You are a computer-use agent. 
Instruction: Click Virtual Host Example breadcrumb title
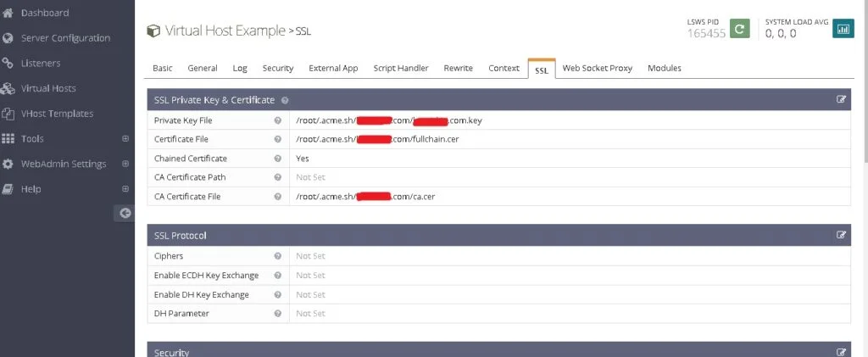(225, 31)
